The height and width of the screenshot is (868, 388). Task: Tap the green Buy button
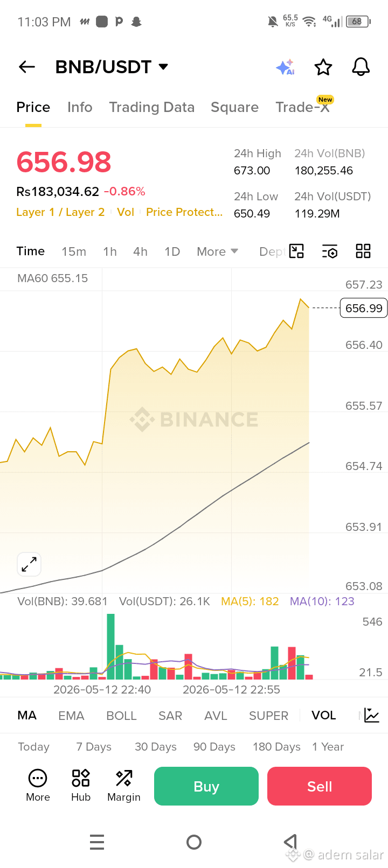[206, 786]
